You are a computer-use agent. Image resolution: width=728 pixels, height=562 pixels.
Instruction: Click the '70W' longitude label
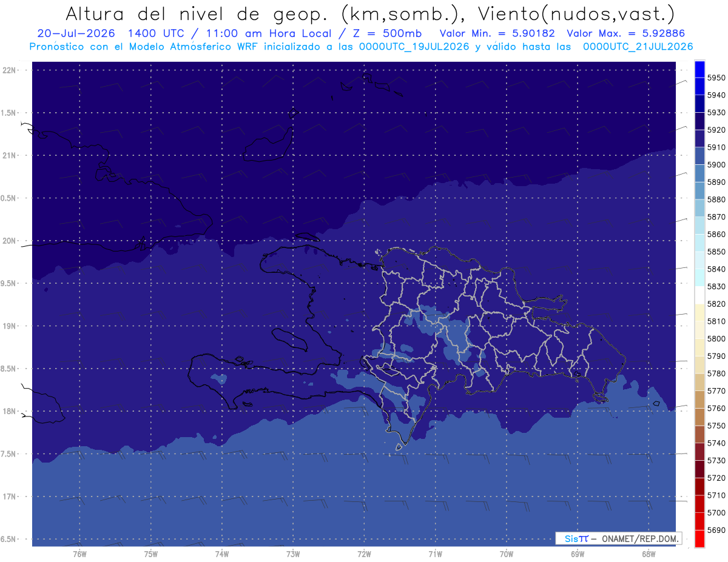pos(507,554)
